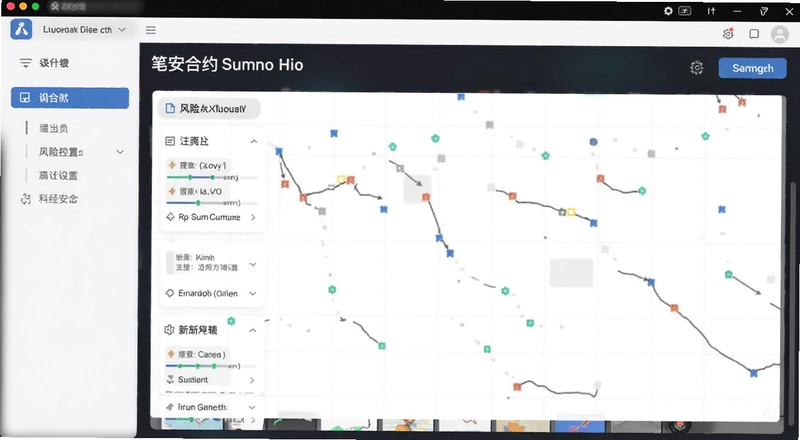Image resolution: width=800 pixels, height=440 pixels.
Task: Select the highlighted blue sidebar menu item
Action: pyautogui.click(x=70, y=97)
